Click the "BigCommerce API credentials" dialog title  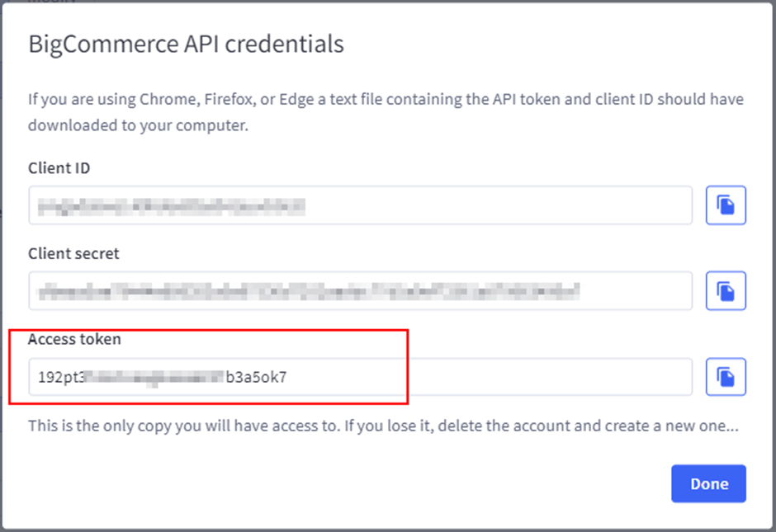[x=186, y=44]
